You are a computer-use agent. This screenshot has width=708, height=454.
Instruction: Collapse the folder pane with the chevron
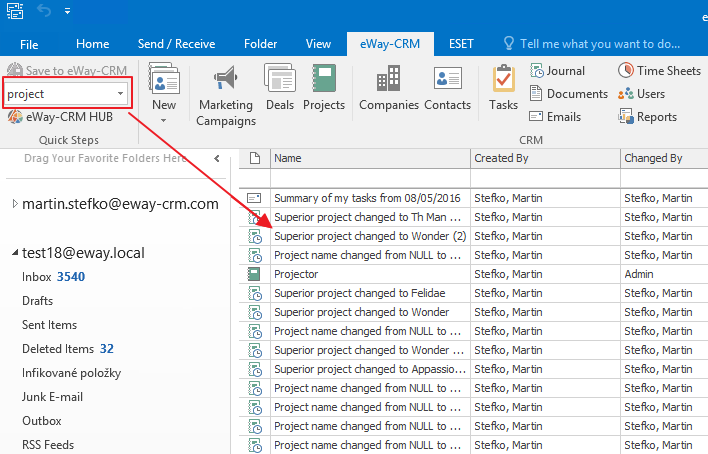217,159
